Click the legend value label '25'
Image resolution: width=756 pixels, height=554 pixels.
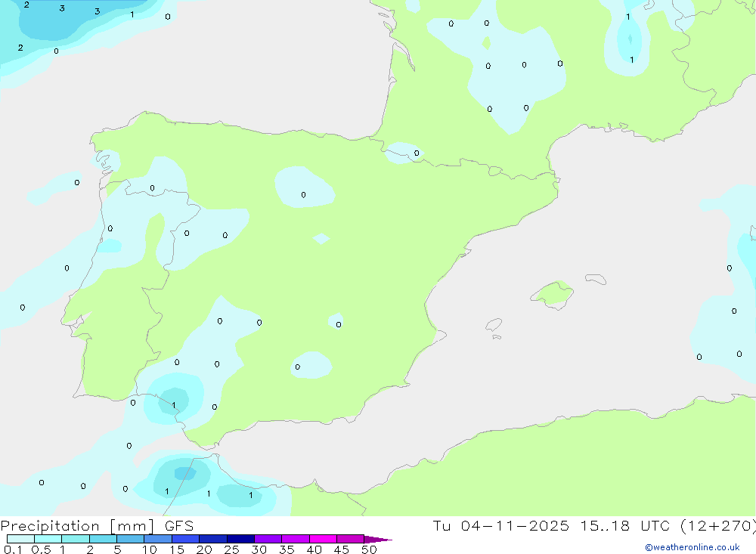[x=231, y=549]
